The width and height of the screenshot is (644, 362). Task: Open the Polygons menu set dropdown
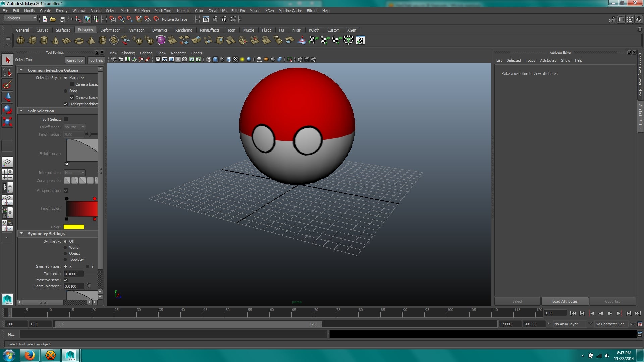[x=20, y=18]
